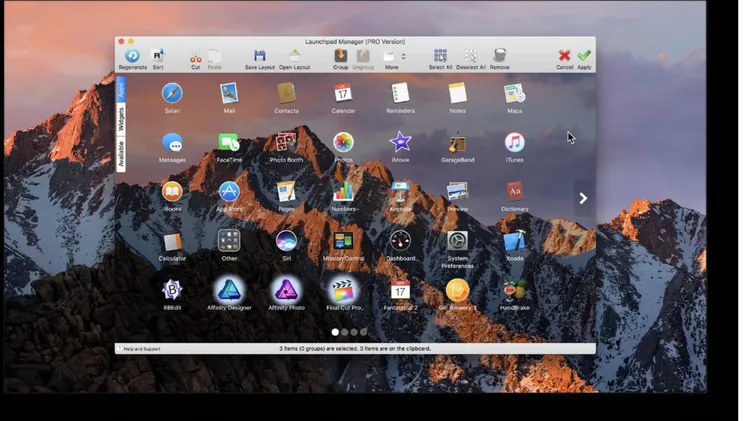Select the Dashboard app icon
The image size is (750, 421).
(400, 241)
